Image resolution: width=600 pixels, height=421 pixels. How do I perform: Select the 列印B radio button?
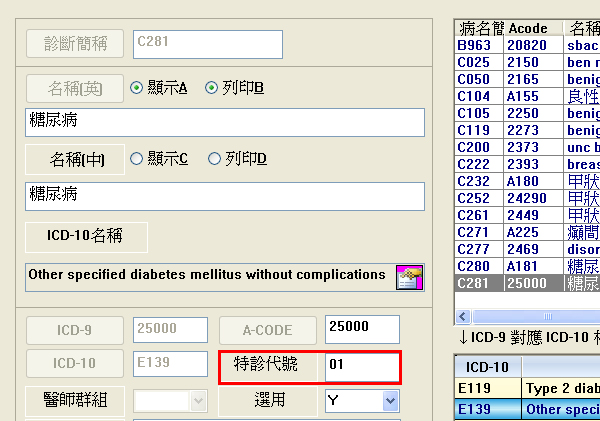tap(211, 88)
